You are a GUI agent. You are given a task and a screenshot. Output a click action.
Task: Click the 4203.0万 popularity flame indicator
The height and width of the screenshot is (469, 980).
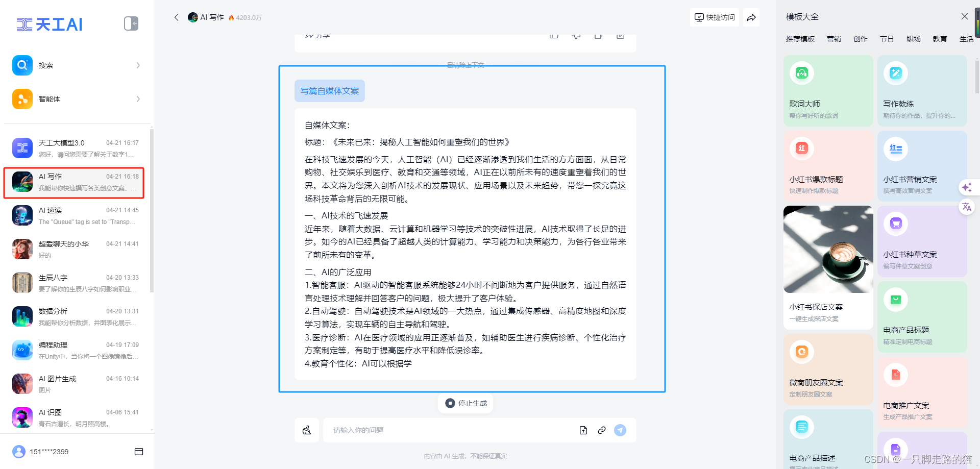(x=245, y=17)
